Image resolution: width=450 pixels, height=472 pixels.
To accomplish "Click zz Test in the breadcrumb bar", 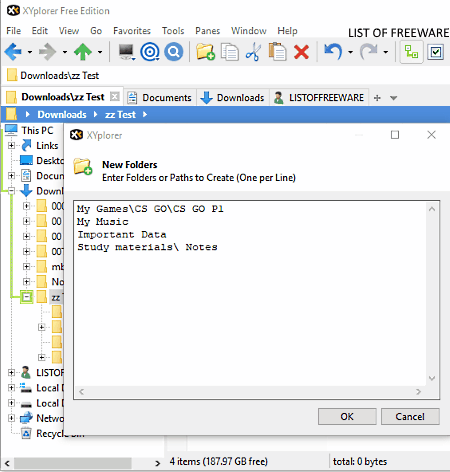I will [120, 115].
